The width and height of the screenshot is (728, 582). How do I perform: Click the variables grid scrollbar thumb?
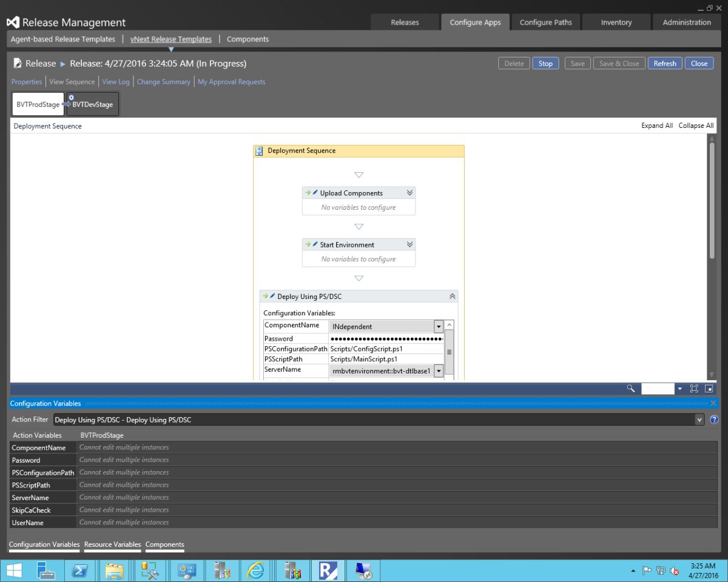[450, 352]
